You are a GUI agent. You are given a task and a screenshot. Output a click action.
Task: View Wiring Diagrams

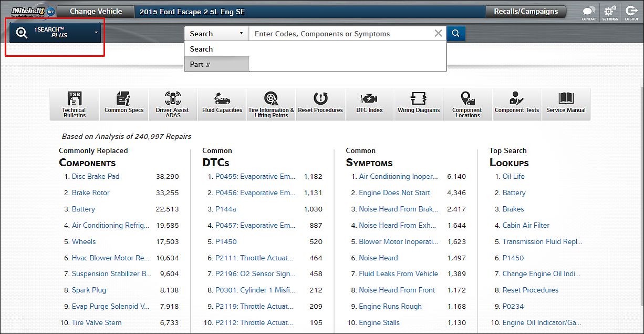point(418,104)
